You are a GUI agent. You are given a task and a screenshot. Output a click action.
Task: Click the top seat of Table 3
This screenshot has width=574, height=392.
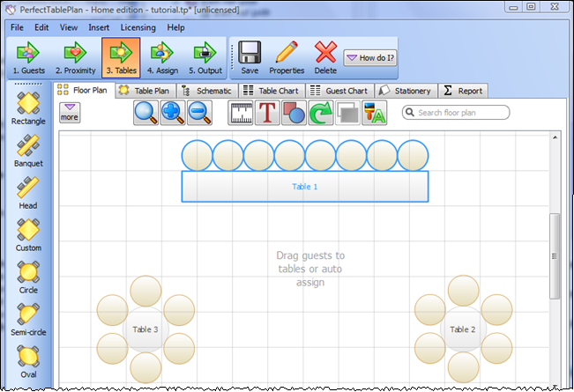(145, 291)
